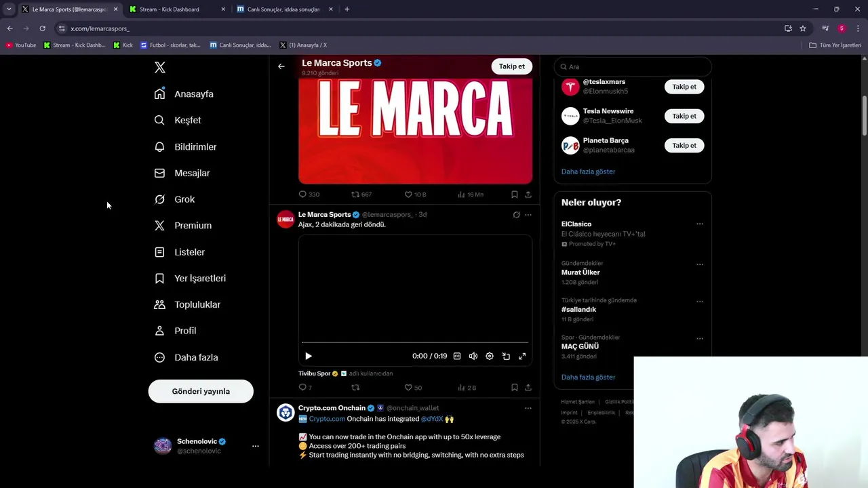Viewport: 868px width, 488px height.
Task: Toggle picture-in-picture for video
Action: click(506, 356)
